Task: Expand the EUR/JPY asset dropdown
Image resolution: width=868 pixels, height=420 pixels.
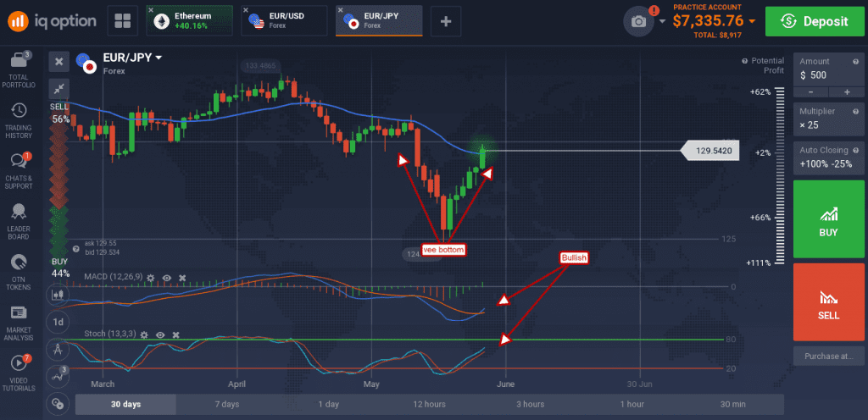Action: [x=159, y=58]
